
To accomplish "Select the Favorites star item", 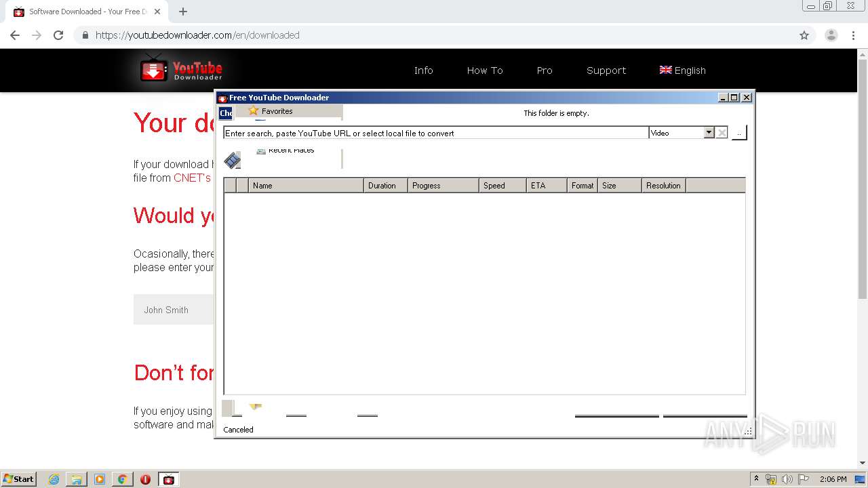I will (x=271, y=110).
